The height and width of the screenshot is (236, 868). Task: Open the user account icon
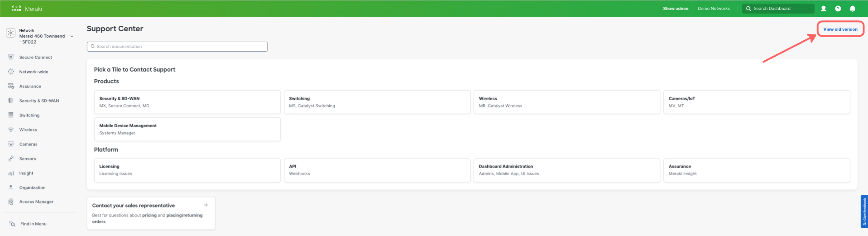click(824, 9)
